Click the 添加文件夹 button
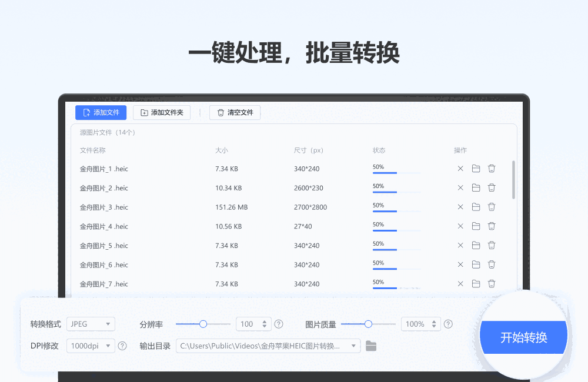 tap(162, 112)
